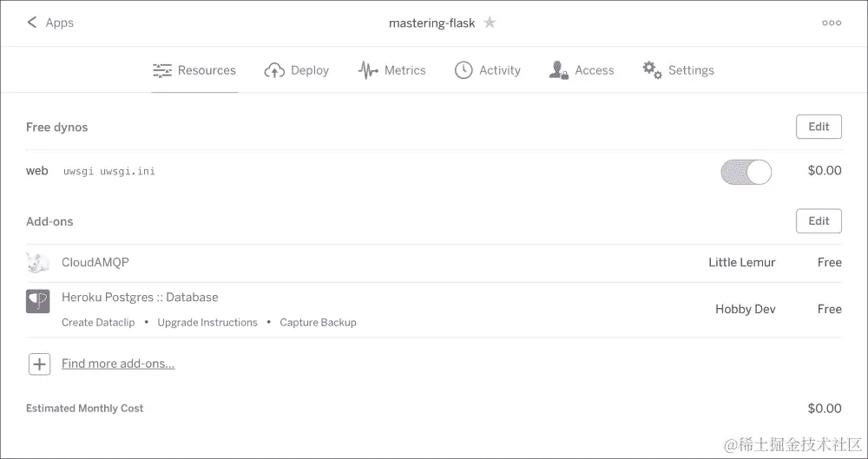Open the Metrics tab
Image resolution: width=868 pixels, height=459 pixels.
392,70
